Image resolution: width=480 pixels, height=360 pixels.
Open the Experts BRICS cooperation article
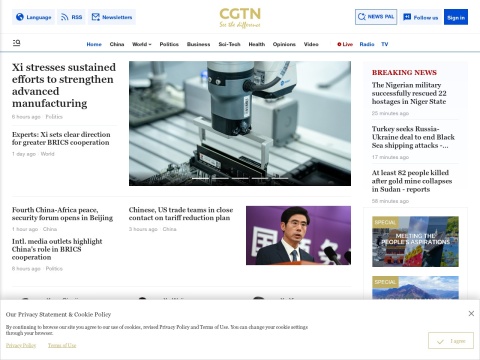(x=61, y=138)
